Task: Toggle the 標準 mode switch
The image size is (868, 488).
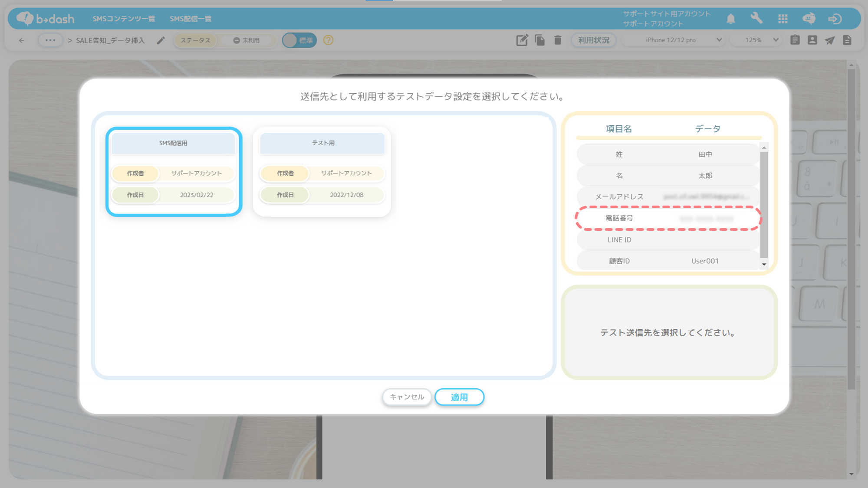Action: coord(299,40)
